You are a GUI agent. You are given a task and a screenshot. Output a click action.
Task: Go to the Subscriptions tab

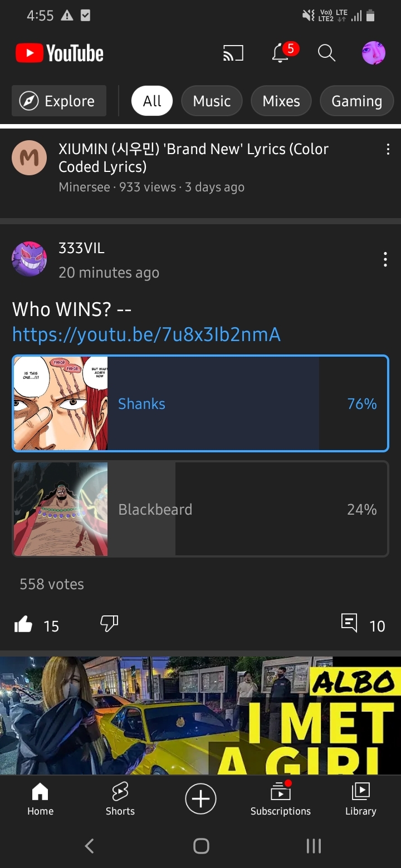tap(281, 799)
